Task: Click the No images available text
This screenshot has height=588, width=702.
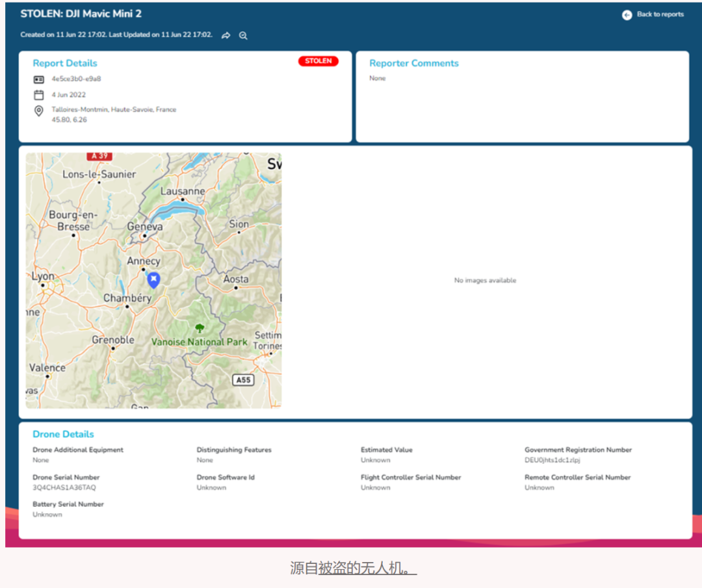Action: (x=485, y=280)
